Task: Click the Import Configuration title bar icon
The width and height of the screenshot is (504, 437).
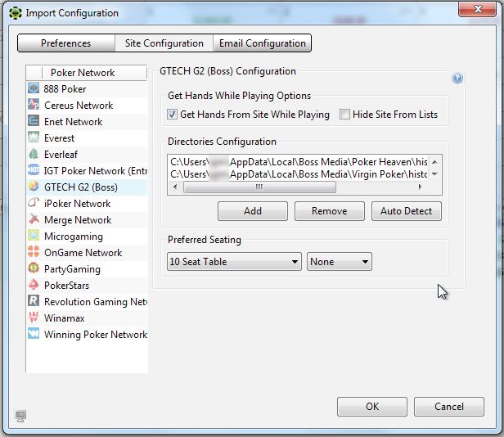Action: pyautogui.click(x=15, y=13)
